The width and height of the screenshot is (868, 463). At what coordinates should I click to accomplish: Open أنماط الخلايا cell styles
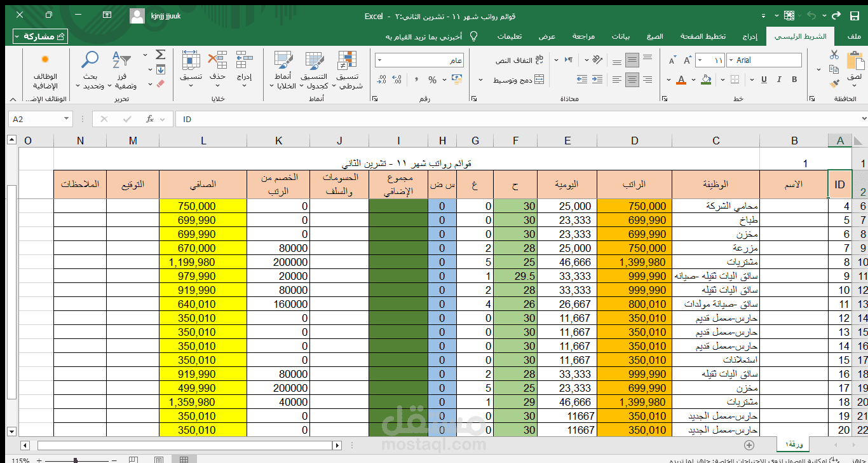coord(284,71)
